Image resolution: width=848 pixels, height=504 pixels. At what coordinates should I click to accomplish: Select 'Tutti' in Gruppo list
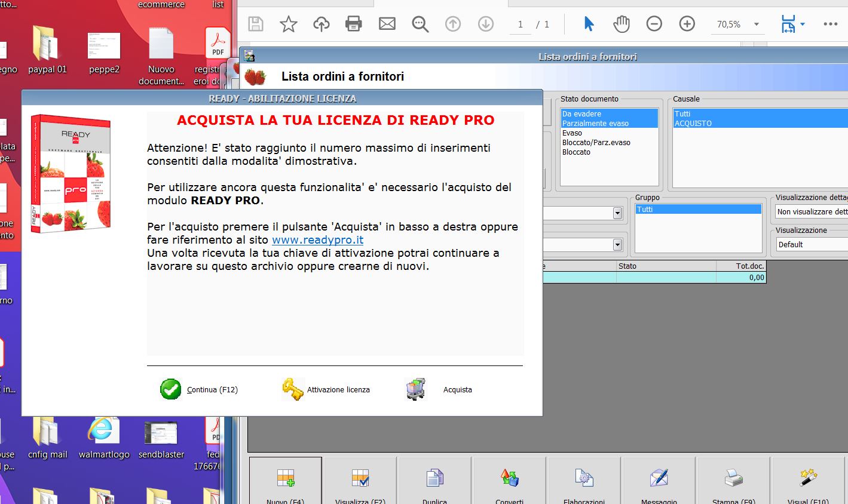698,209
